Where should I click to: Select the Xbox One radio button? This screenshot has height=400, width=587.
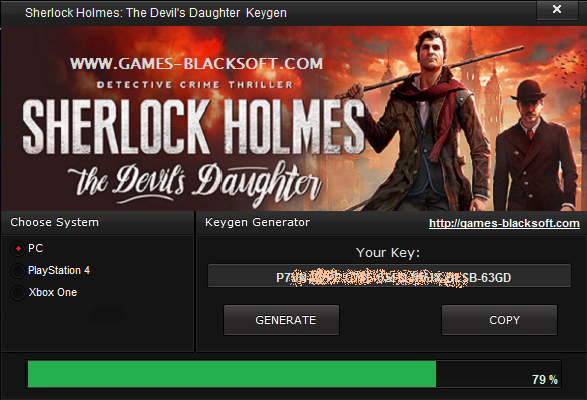click(18, 293)
